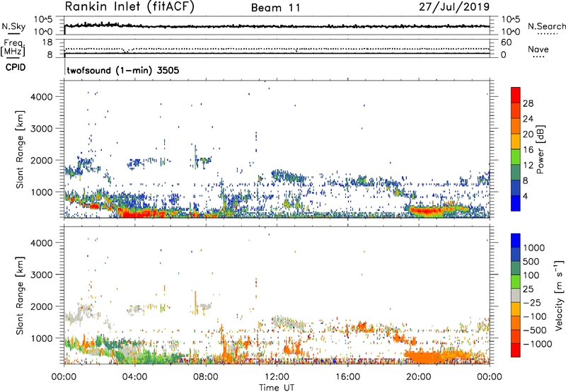The image size is (566, 392).
Task: Click the Power [dB] colorbar label
Action: pyautogui.click(x=540, y=149)
